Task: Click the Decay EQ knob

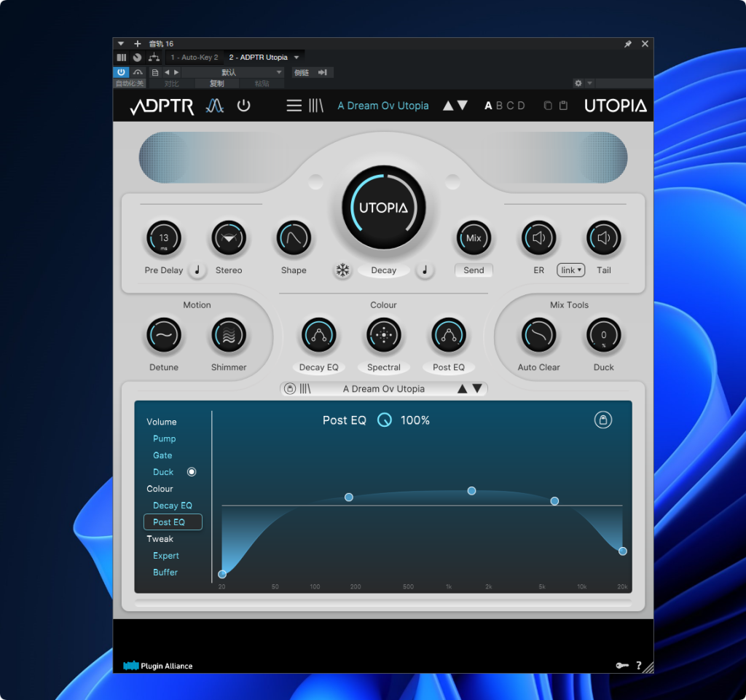Action: tap(319, 335)
